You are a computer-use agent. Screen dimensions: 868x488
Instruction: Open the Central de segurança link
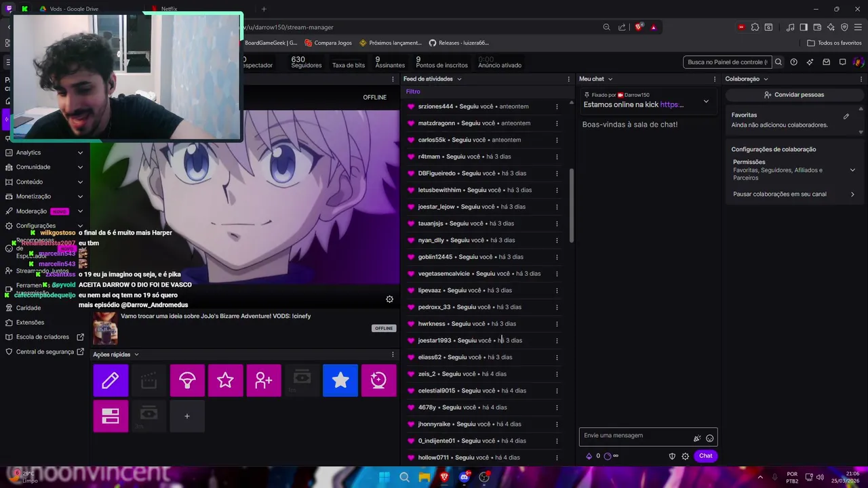[45, 352]
